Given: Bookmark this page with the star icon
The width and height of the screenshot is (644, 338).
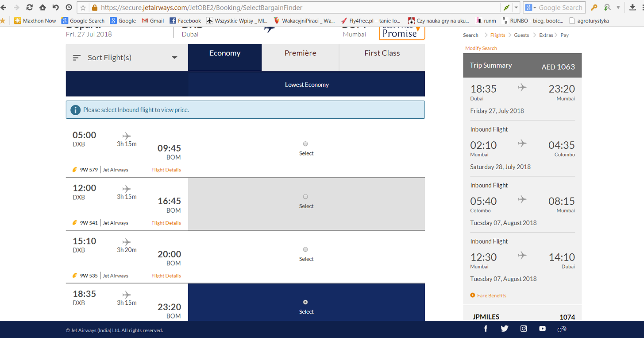Looking at the screenshot, I should pyautogui.click(x=83, y=8).
